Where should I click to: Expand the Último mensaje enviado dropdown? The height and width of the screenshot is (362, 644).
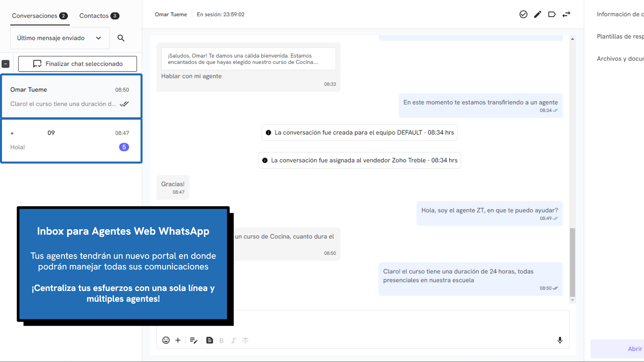coord(60,38)
